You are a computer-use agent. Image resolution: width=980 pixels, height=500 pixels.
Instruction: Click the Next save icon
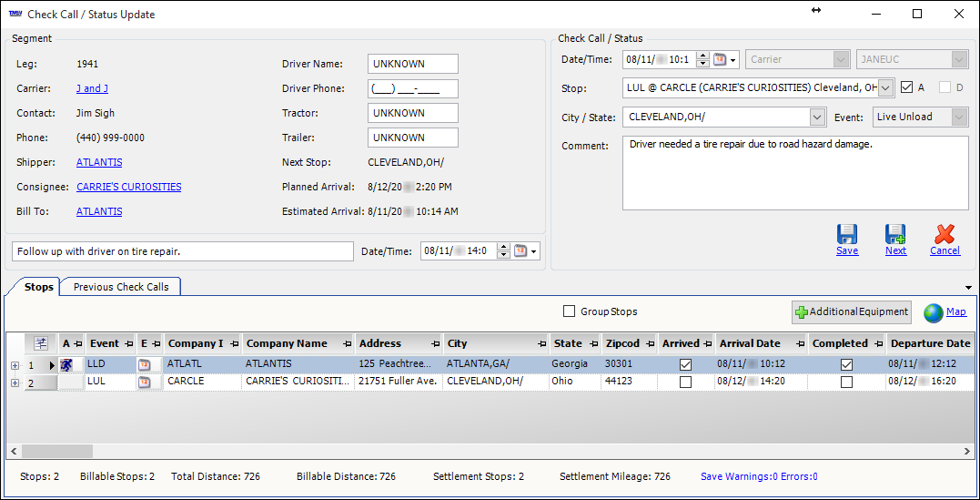point(895,234)
